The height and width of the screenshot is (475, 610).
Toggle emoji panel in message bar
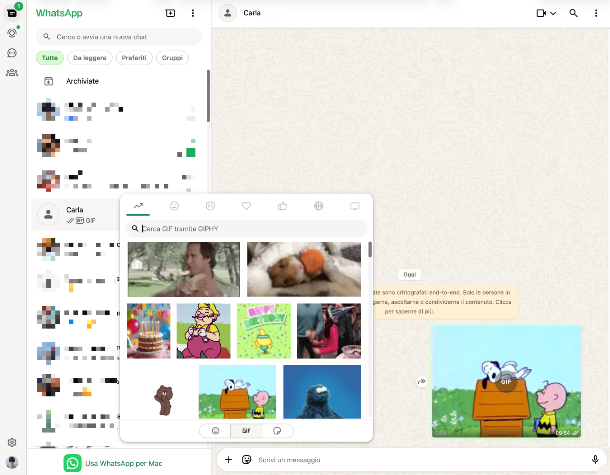(246, 459)
